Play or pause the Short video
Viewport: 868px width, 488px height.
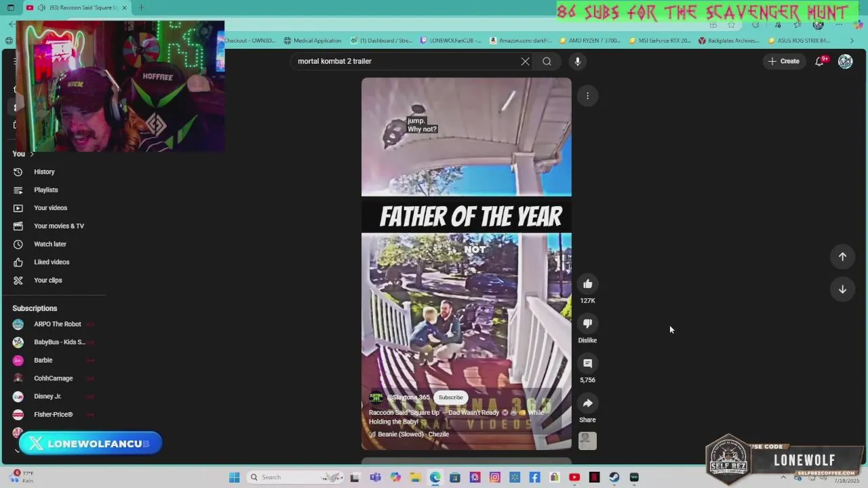coord(467,264)
